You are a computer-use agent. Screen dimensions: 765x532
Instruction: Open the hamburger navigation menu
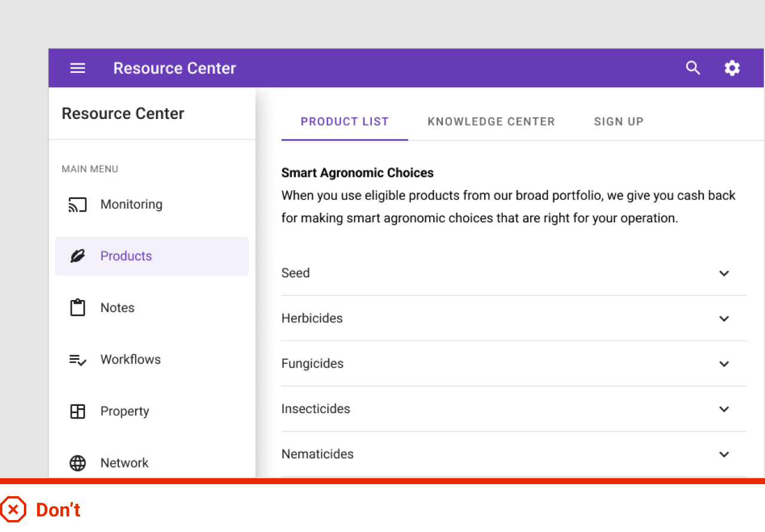(78, 68)
